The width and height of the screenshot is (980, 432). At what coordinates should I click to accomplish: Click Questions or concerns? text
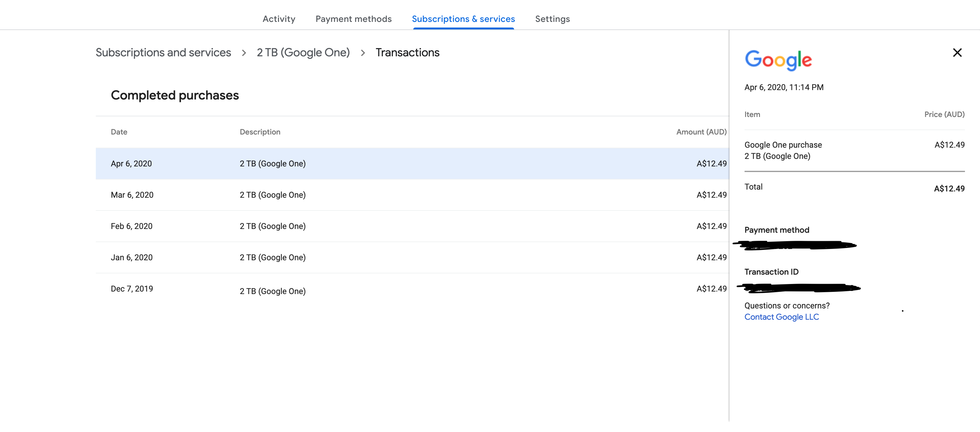click(787, 306)
